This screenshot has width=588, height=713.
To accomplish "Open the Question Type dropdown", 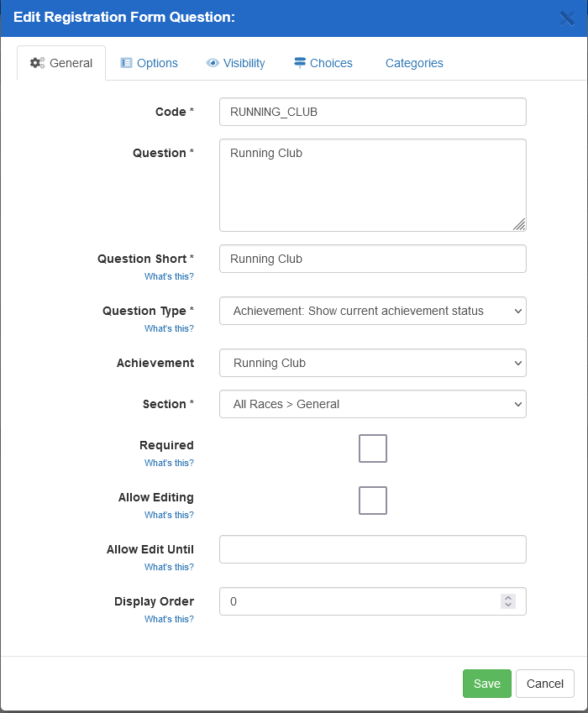I will 372,311.
